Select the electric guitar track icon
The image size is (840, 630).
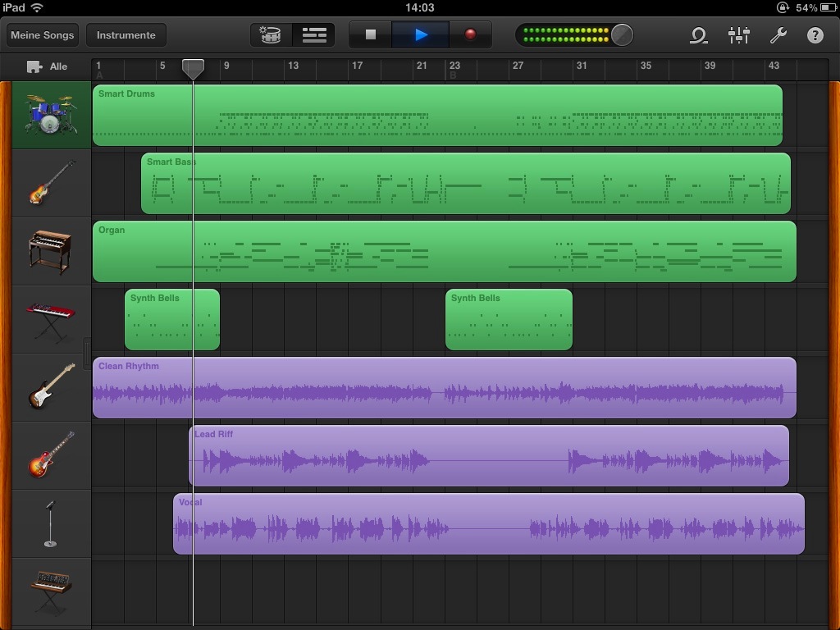[49, 386]
